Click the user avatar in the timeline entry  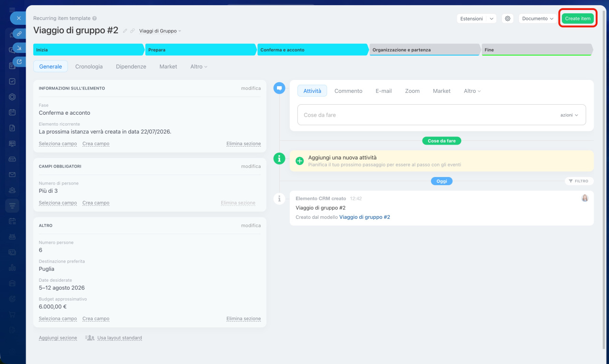pyautogui.click(x=585, y=198)
